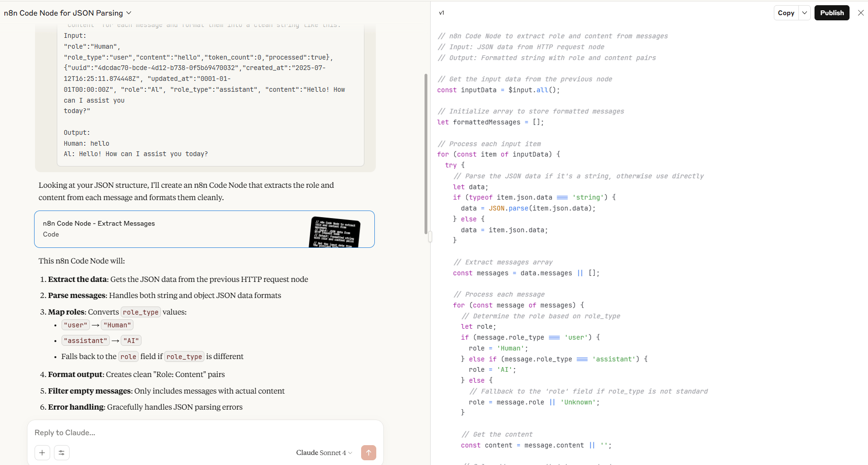Click the Reply to Claude input field

[205, 432]
